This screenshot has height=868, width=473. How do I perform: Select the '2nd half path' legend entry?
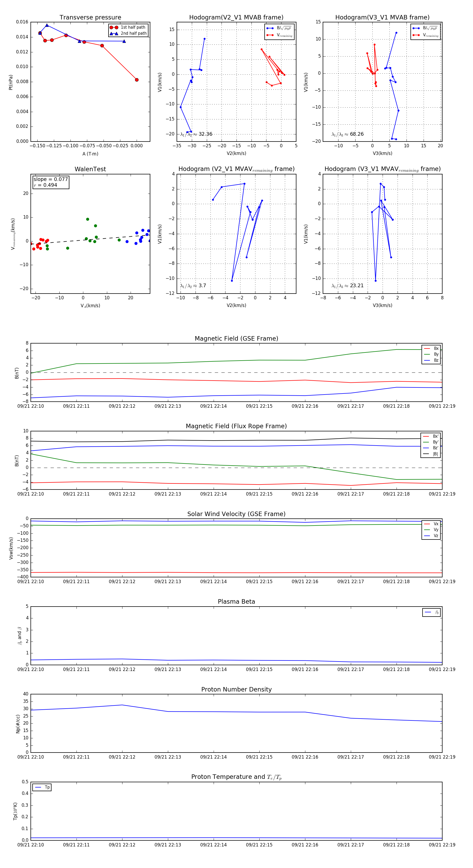click(128, 33)
